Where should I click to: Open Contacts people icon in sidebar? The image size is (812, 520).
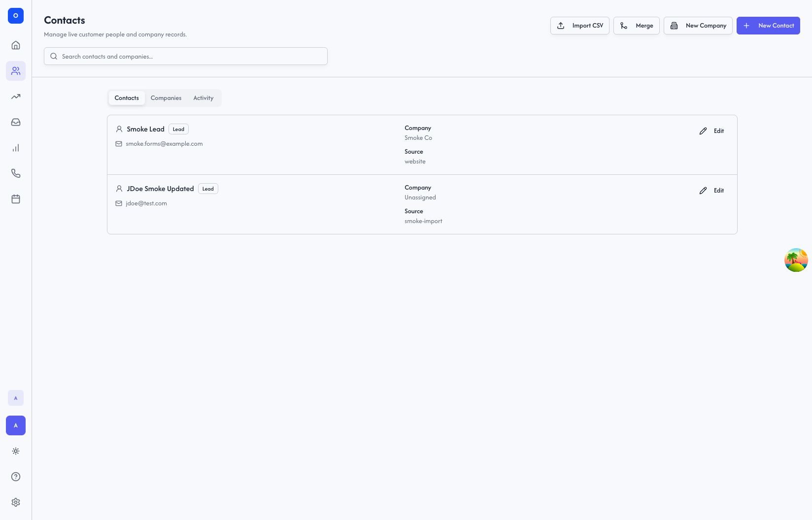[16, 71]
